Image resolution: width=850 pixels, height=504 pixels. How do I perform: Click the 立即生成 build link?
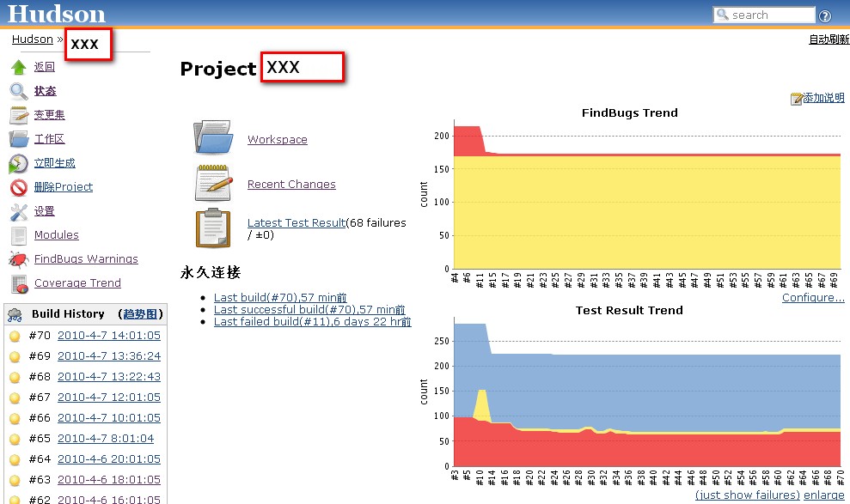(x=55, y=163)
